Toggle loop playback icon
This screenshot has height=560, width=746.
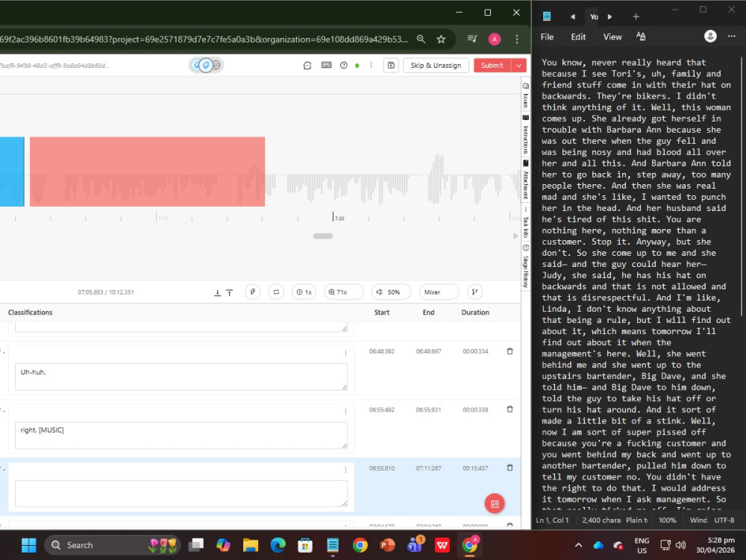click(277, 292)
